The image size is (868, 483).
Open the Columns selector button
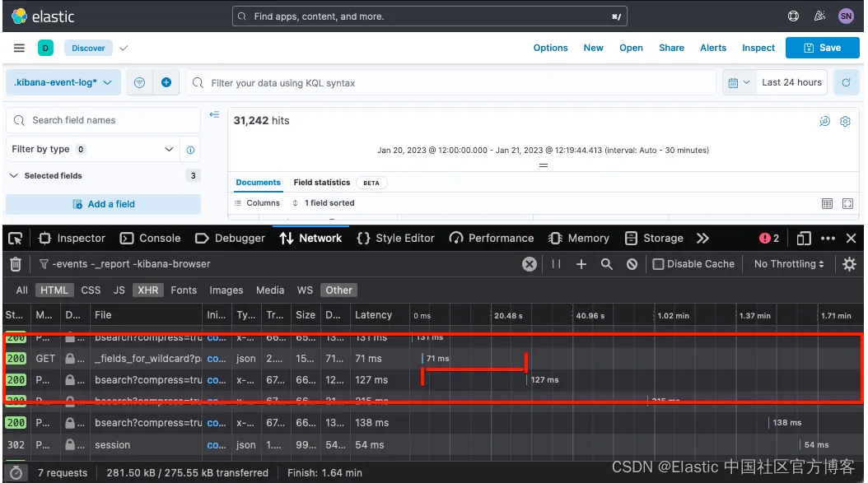[x=258, y=203]
